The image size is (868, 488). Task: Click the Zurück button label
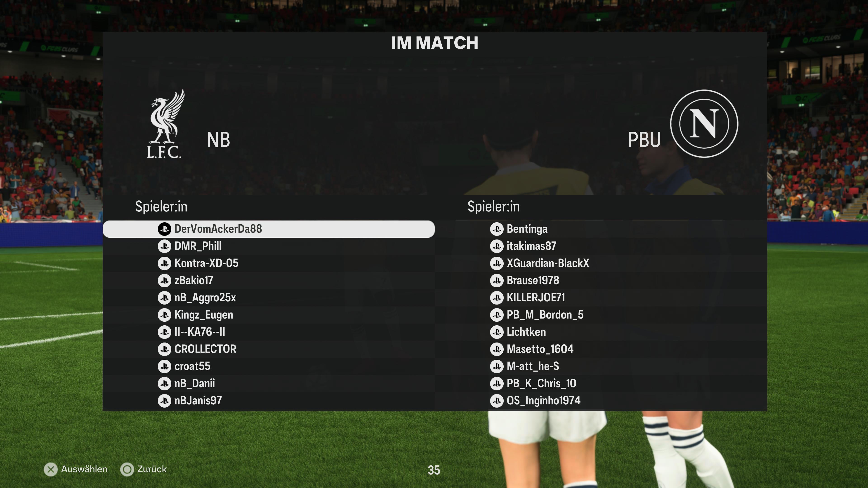pyautogui.click(x=152, y=469)
